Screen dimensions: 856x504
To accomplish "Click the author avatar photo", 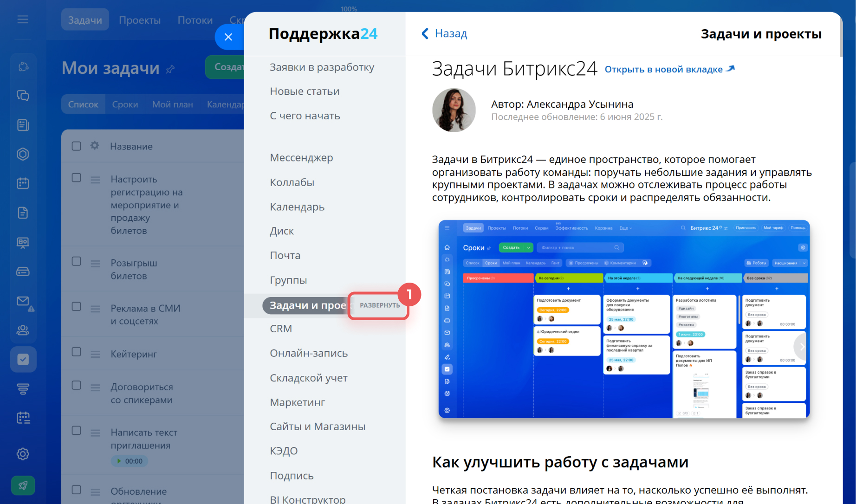I will tap(454, 110).
